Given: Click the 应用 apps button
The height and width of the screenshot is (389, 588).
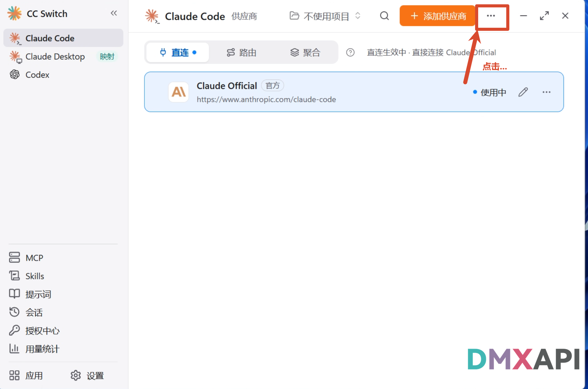Looking at the screenshot, I should 26,375.
